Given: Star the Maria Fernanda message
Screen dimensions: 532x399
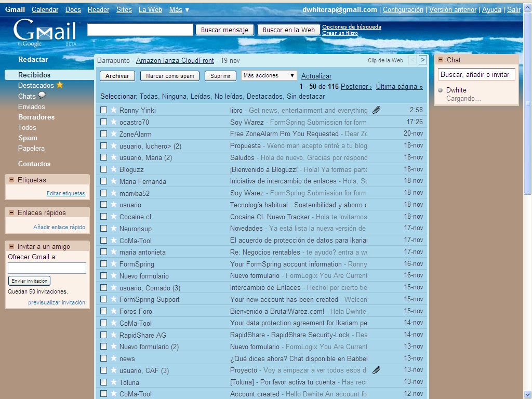Looking at the screenshot, I should pos(114,181).
